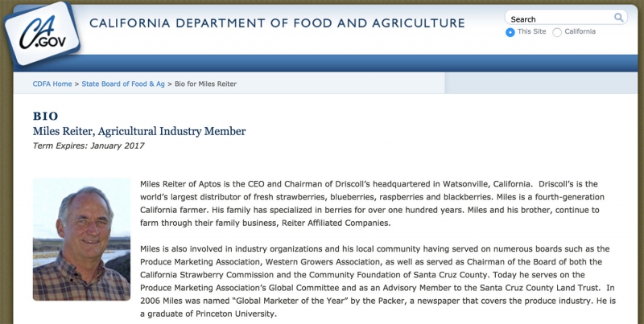
Task: Select the California search scope radio button
Action: 558,32
